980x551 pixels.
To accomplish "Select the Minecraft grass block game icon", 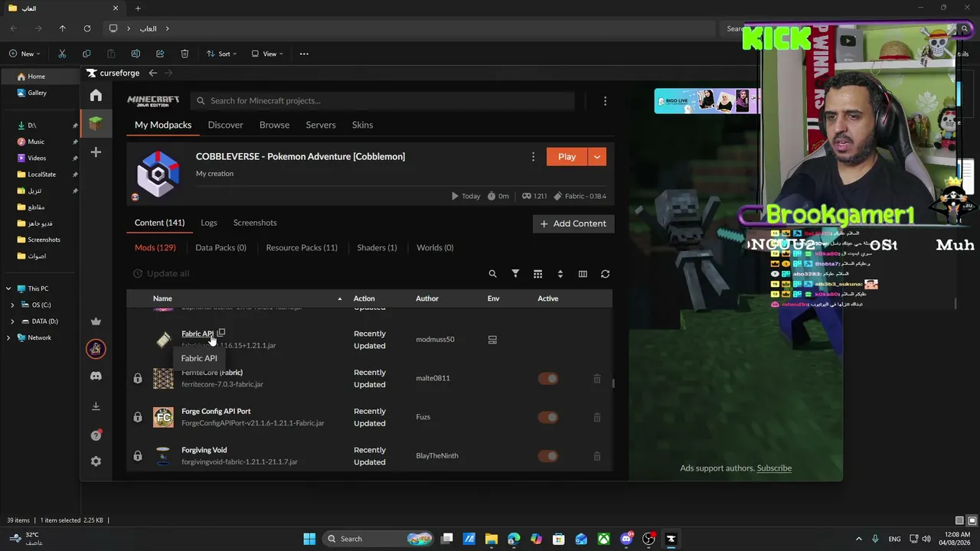I will pyautogui.click(x=96, y=122).
